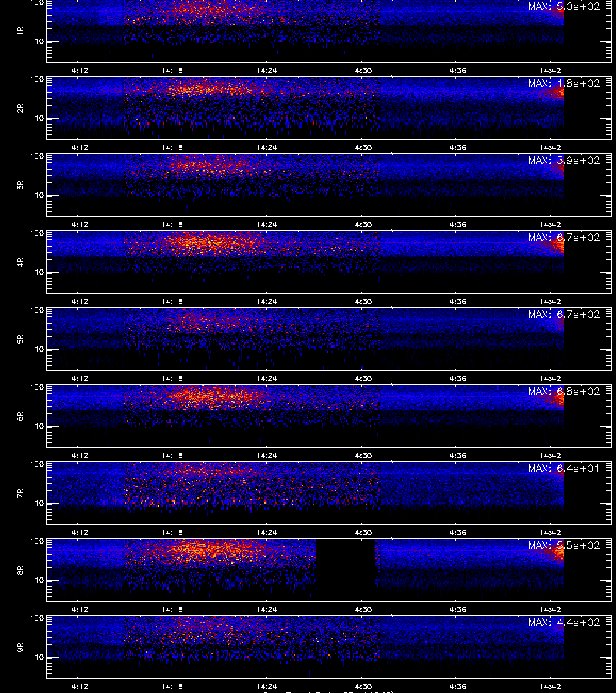
Task: Select the MAX: 6.4e+01 value
Action: tap(564, 468)
